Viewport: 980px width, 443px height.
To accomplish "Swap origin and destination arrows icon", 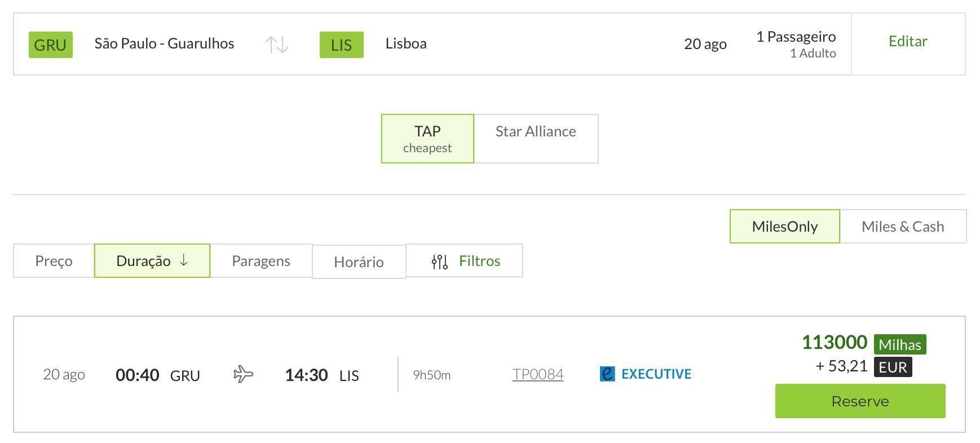I will tap(277, 45).
